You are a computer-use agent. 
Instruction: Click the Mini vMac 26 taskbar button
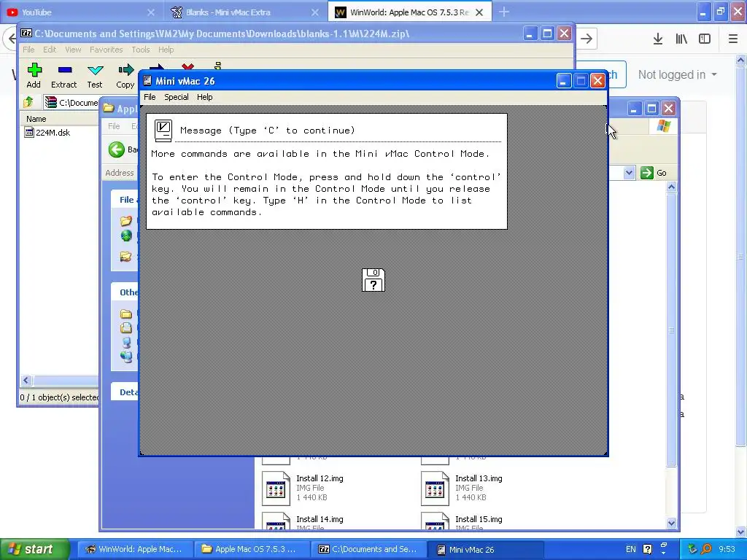[x=485, y=549]
